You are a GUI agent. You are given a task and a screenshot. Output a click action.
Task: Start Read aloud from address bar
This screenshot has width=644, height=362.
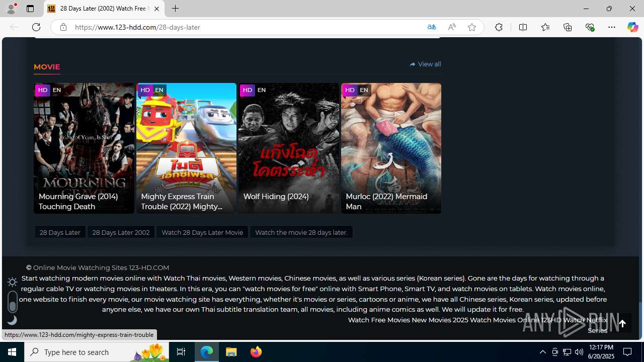(452, 27)
